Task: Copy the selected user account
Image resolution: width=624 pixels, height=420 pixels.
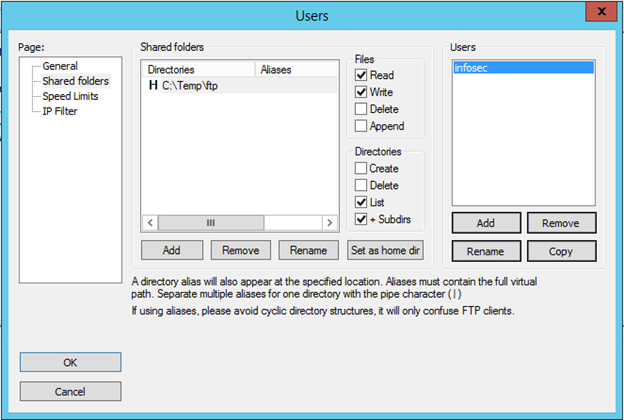Action: pyautogui.click(x=563, y=250)
